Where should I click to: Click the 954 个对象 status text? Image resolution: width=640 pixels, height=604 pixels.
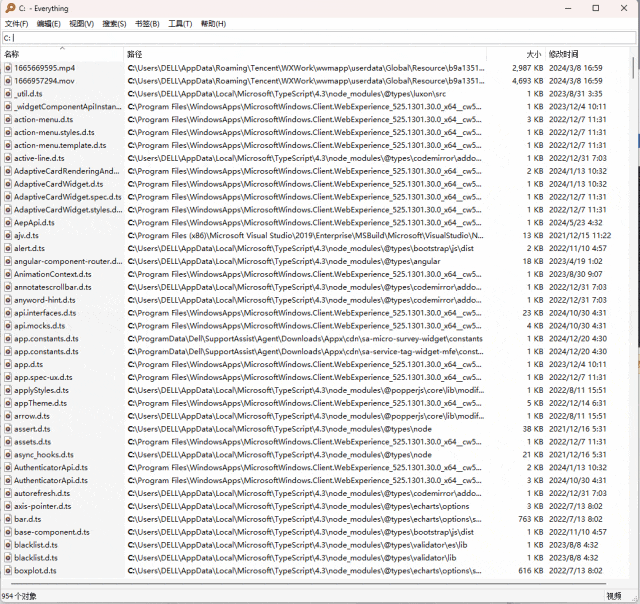click(x=19, y=596)
